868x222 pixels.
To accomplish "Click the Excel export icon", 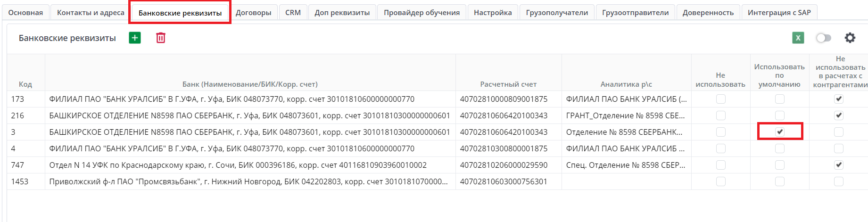I will point(798,38).
